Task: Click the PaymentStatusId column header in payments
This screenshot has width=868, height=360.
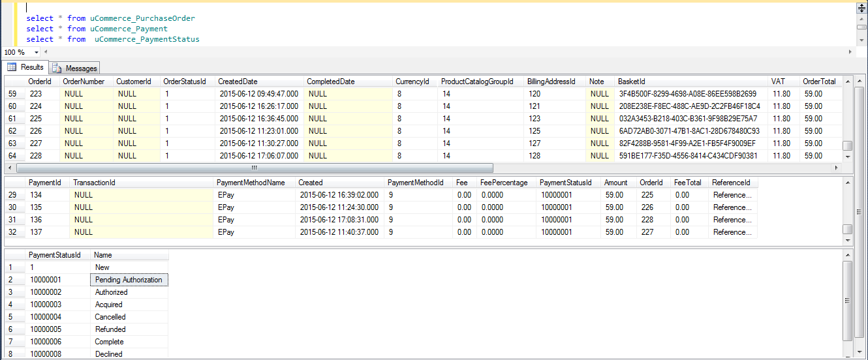Action: (568, 183)
